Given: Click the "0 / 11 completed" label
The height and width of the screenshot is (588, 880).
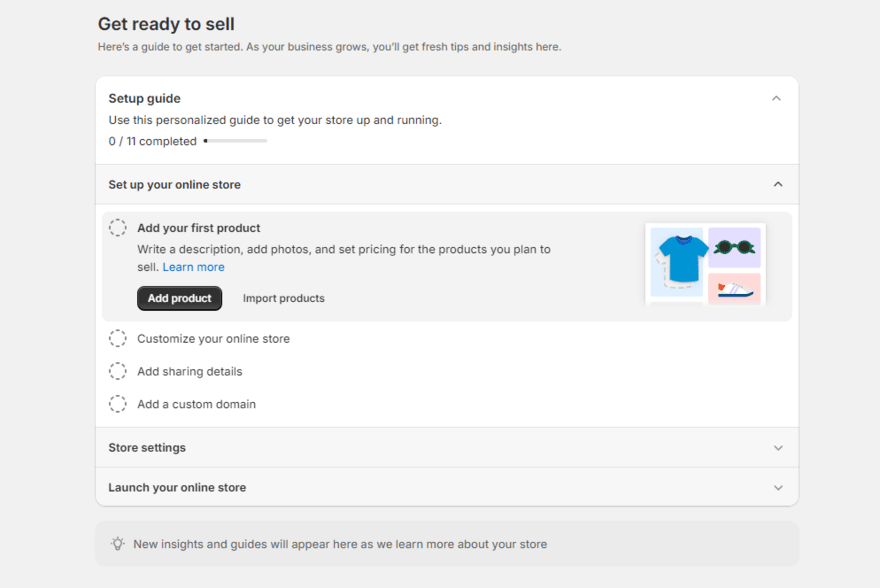Looking at the screenshot, I should [150, 141].
